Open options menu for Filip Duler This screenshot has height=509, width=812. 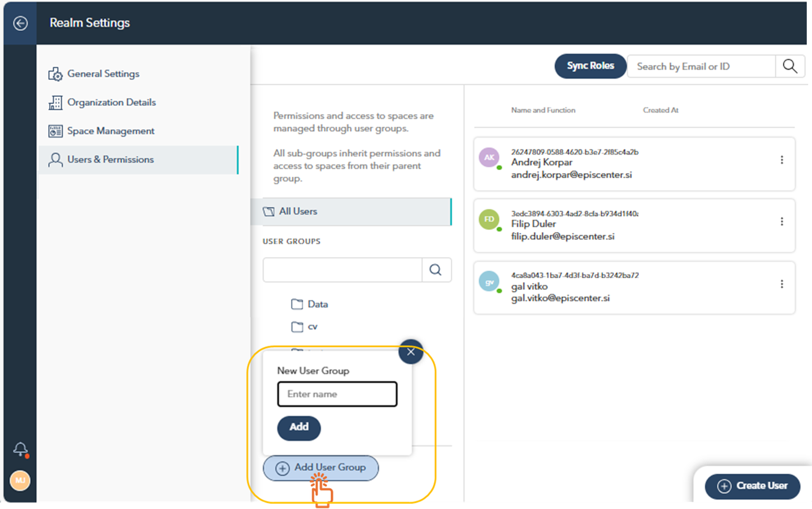(x=782, y=222)
